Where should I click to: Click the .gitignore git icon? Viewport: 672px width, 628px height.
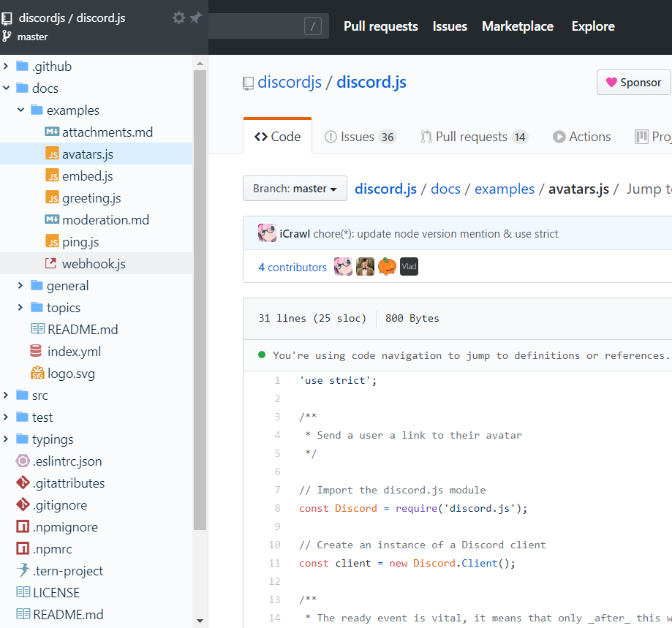pyautogui.click(x=23, y=504)
